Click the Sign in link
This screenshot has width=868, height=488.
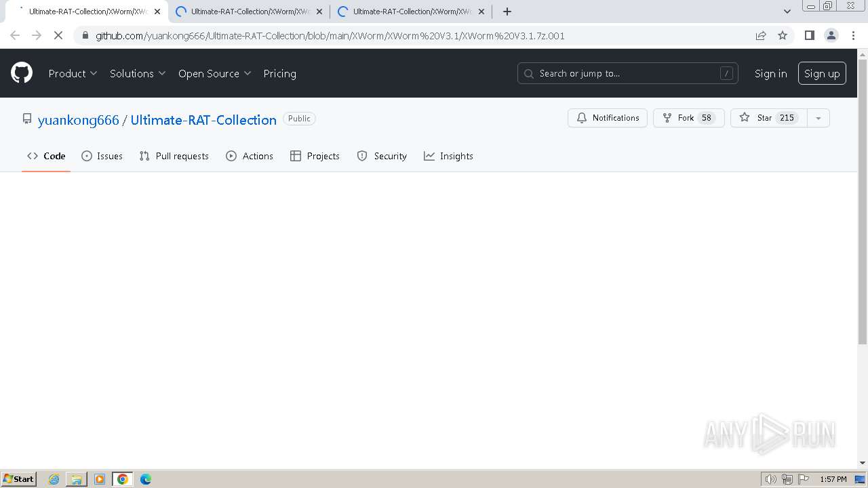pos(770,73)
